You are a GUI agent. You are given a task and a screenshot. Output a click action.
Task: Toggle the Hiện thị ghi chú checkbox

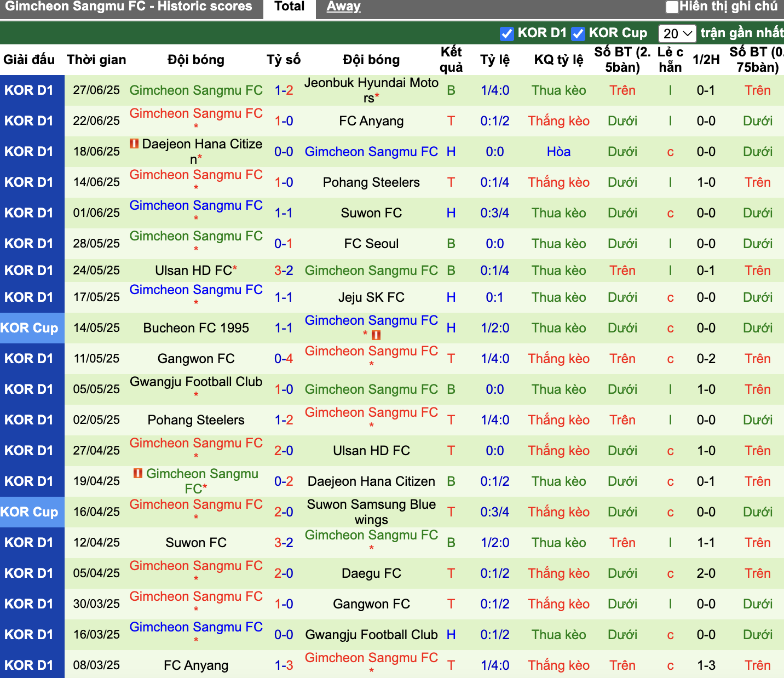672,7
